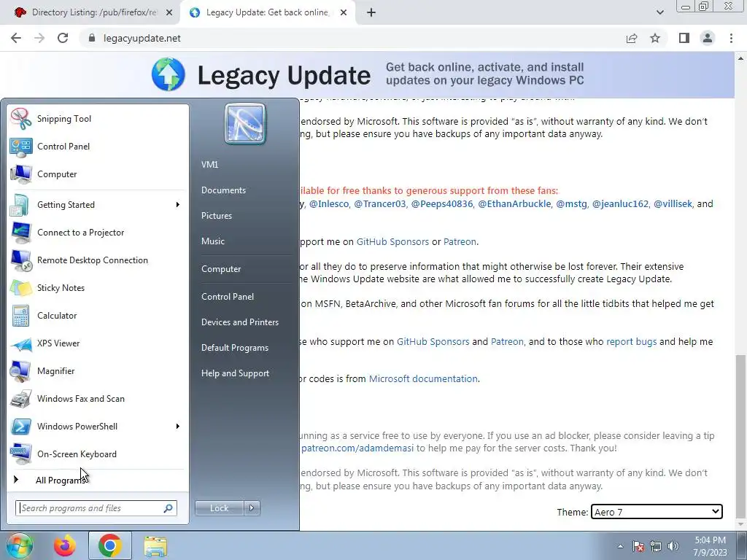
Task: Open a new Chrome tab
Action: pos(371,12)
